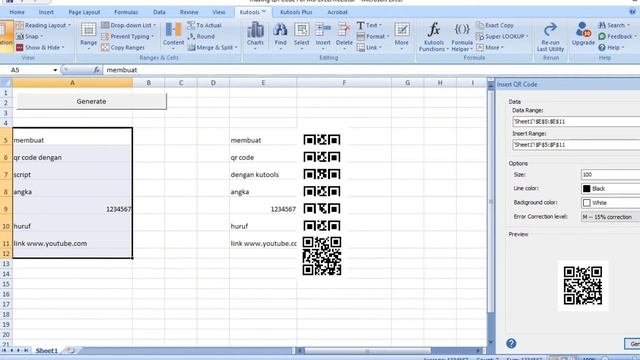Open the More editing tools
640x360 pixels.
pos(402,36)
